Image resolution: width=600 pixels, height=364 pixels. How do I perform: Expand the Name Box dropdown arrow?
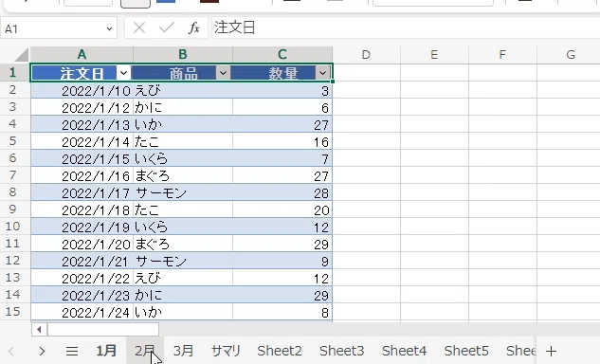tap(109, 28)
